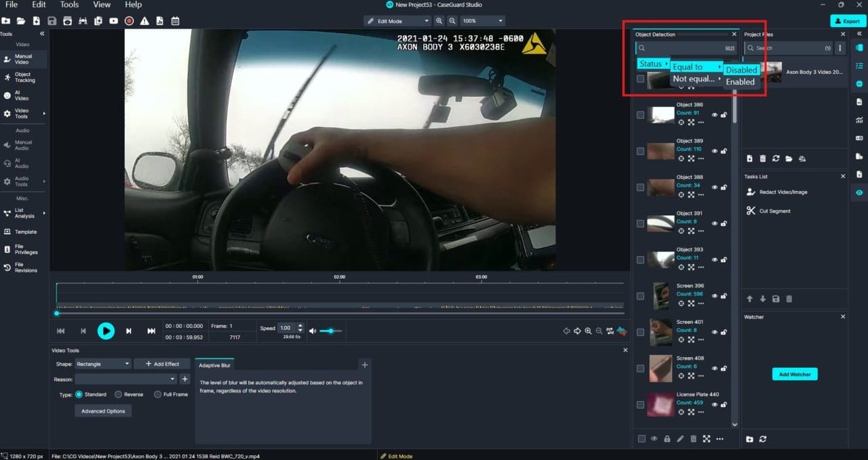The height and width of the screenshot is (460, 868).
Task: Open the Tools menu in menu bar
Action: pos(70,5)
